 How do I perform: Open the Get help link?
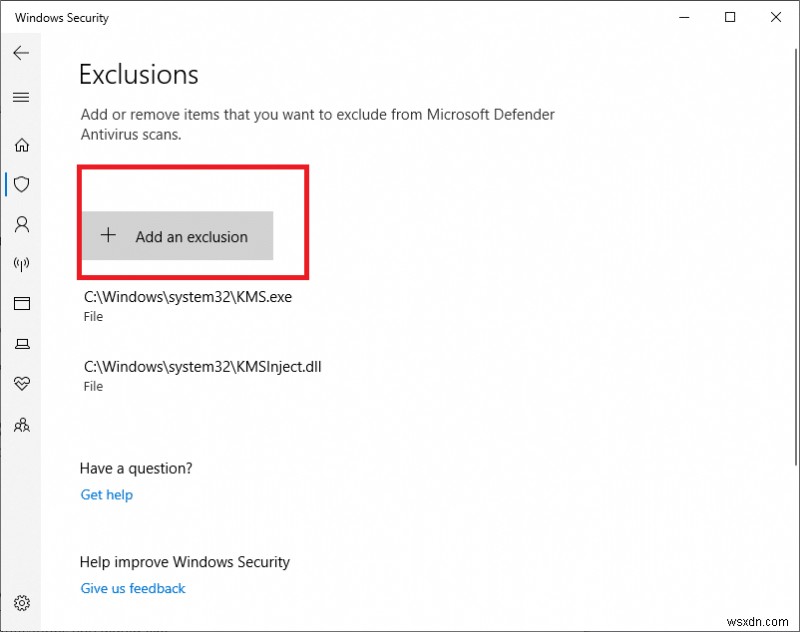[107, 495]
